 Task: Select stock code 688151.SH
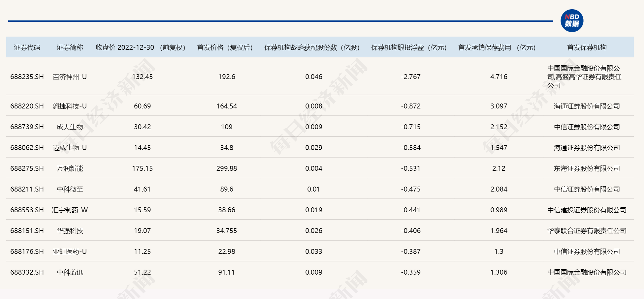[27, 231]
